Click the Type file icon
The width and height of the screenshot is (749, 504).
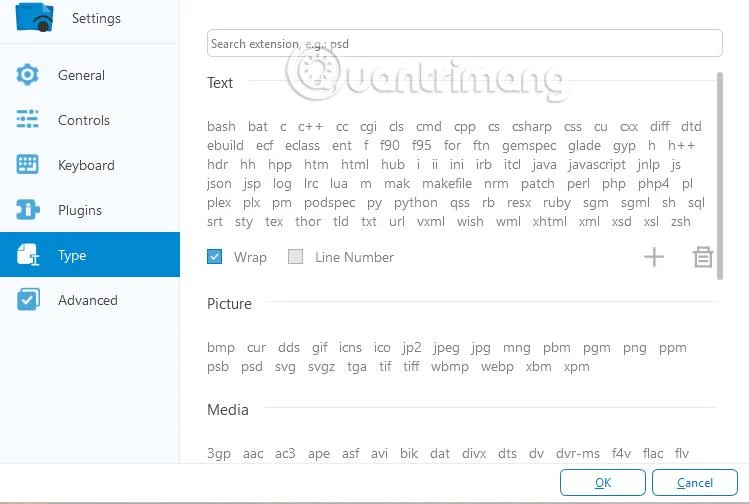[x=28, y=255]
